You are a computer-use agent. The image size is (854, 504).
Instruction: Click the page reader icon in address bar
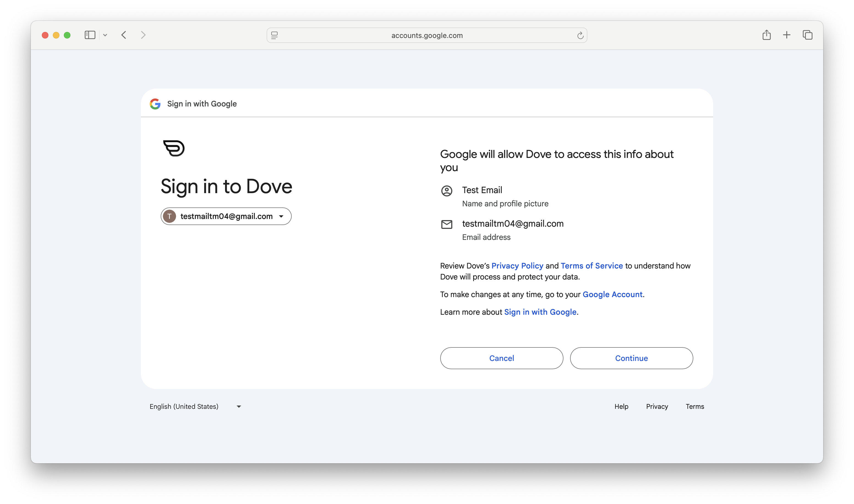[x=274, y=35]
